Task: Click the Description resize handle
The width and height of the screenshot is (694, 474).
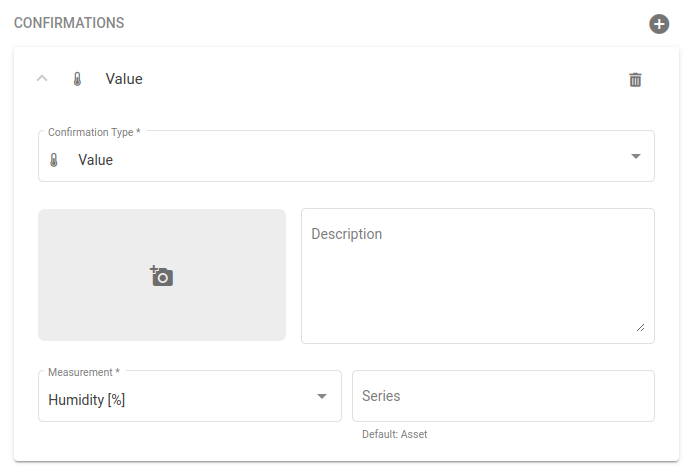Action: [640, 327]
